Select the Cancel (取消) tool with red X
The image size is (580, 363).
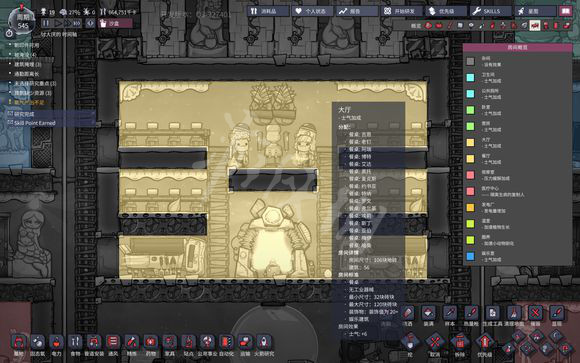(435, 344)
